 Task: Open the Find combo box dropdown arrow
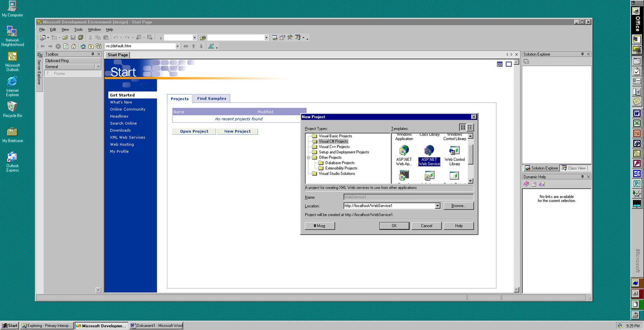point(267,38)
